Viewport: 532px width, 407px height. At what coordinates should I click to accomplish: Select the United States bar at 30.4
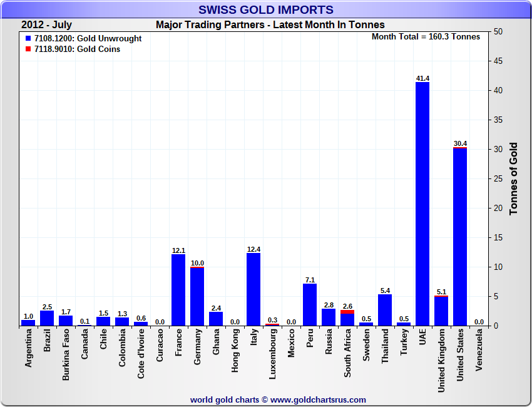coord(460,237)
